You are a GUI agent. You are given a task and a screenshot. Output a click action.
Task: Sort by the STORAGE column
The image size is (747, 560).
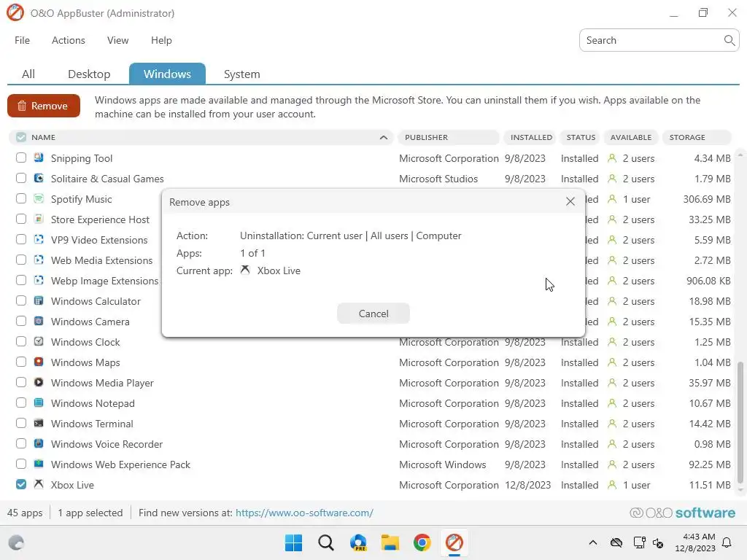pos(697,137)
